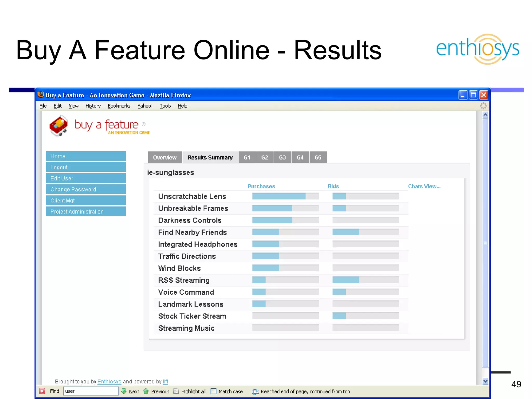Viewport: 532px width, 399px height.
Task: Click the page loading throbber icon
Action: click(483, 106)
